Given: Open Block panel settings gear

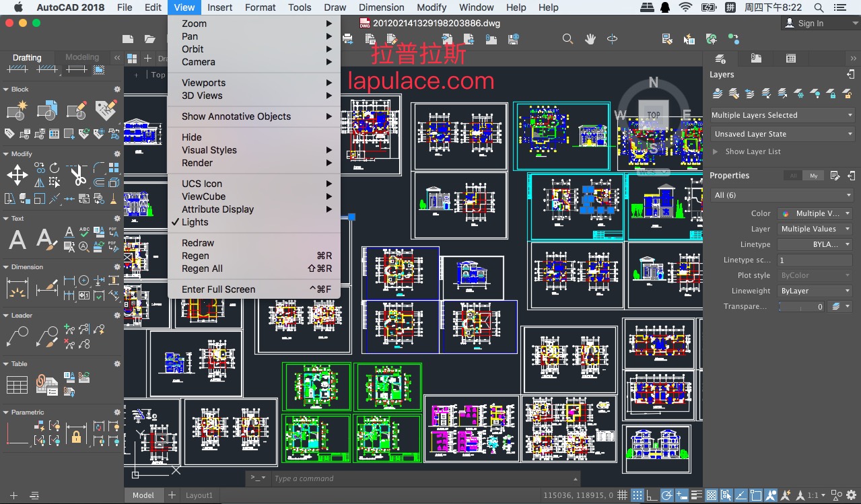Looking at the screenshot, I should [117, 89].
